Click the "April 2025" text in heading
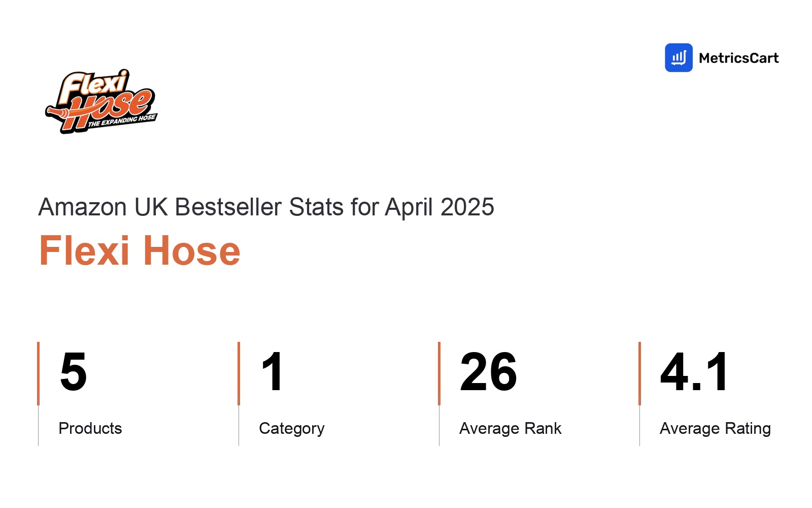The height and width of the screenshot is (508, 812). pyautogui.click(x=439, y=207)
